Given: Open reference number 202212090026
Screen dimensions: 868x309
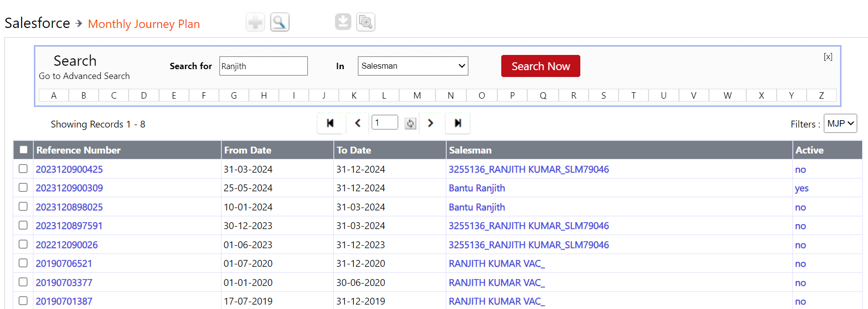Looking at the screenshot, I should click(x=67, y=245).
